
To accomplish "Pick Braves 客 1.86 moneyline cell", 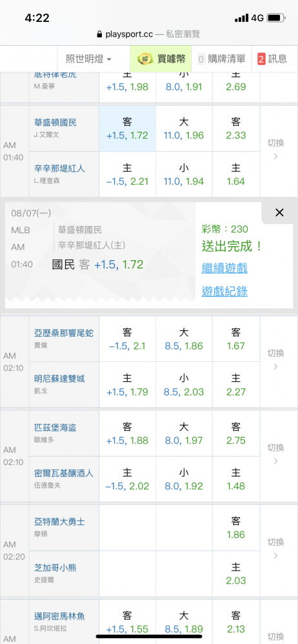I will pos(236,528).
